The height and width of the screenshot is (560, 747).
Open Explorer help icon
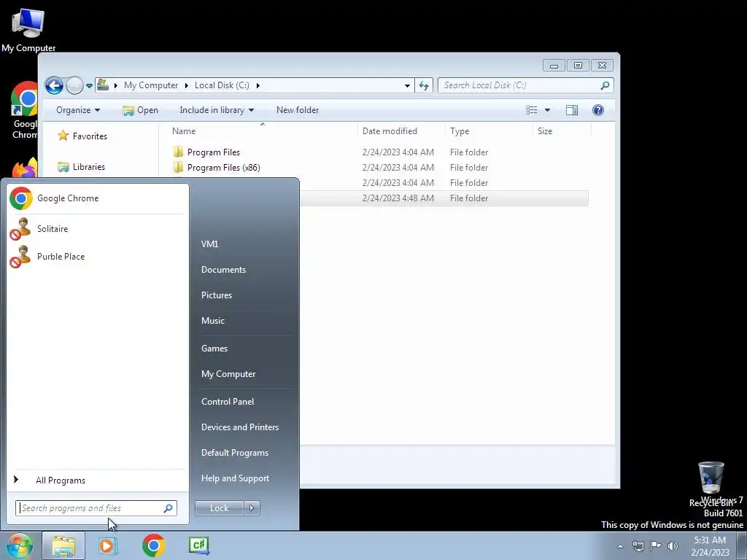click(x=598, y=110)
